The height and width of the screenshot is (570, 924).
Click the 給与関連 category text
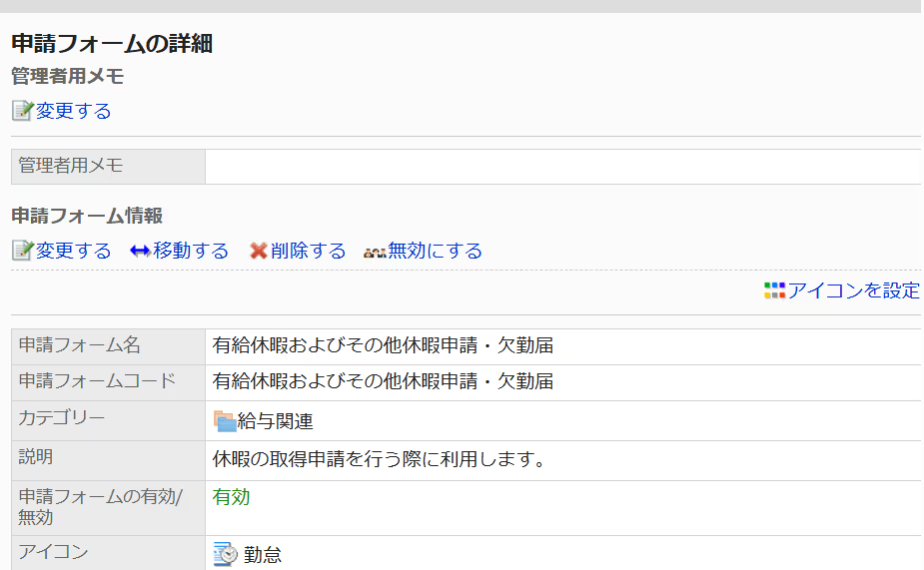(275, 421)
